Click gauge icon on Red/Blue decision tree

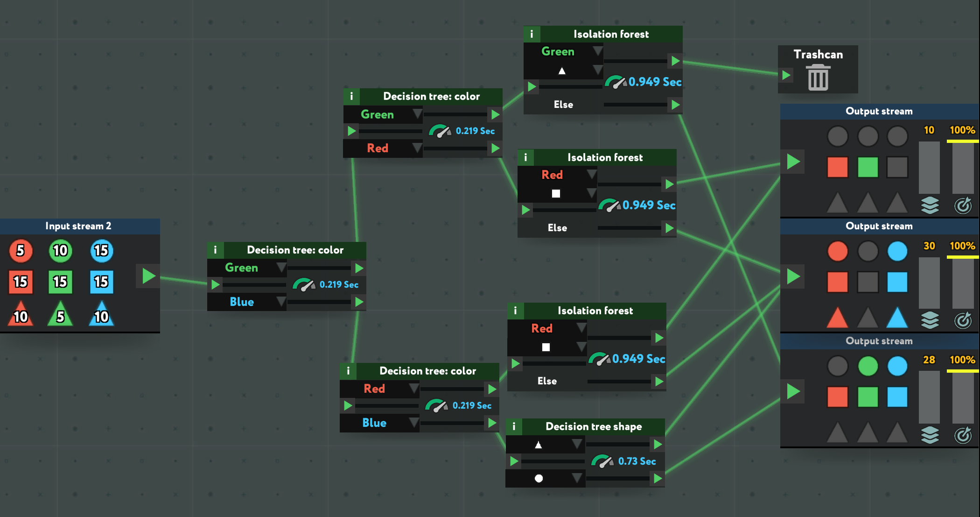(x=436, y=406)
